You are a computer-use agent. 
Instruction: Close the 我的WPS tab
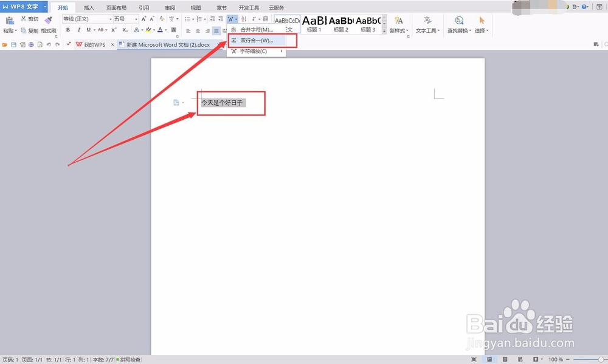point(113,44)
